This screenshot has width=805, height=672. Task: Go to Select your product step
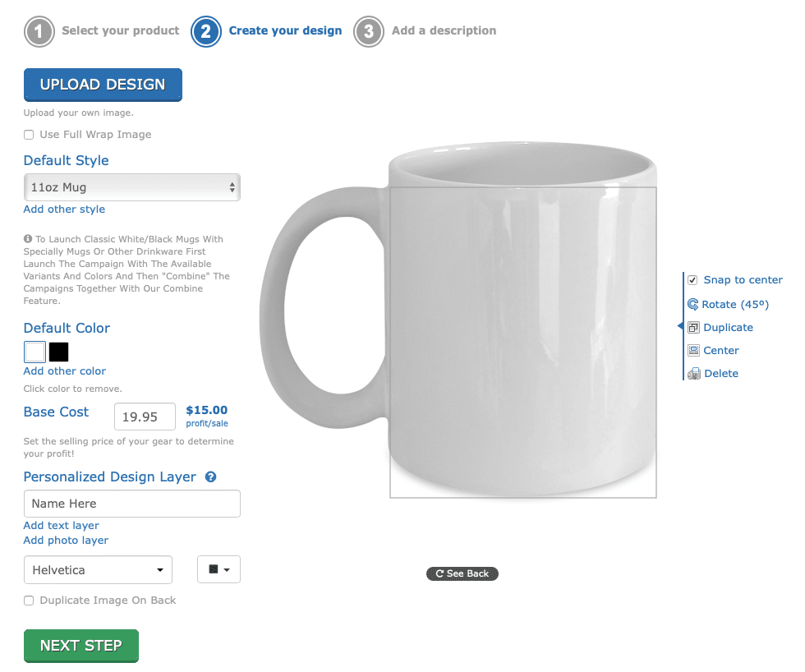pos(121,30)
